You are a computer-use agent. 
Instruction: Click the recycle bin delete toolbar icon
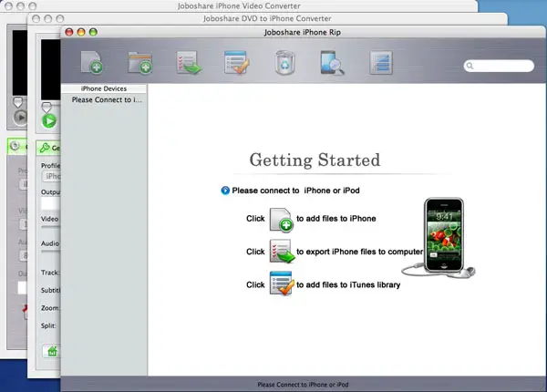click(x=284, y=62)
